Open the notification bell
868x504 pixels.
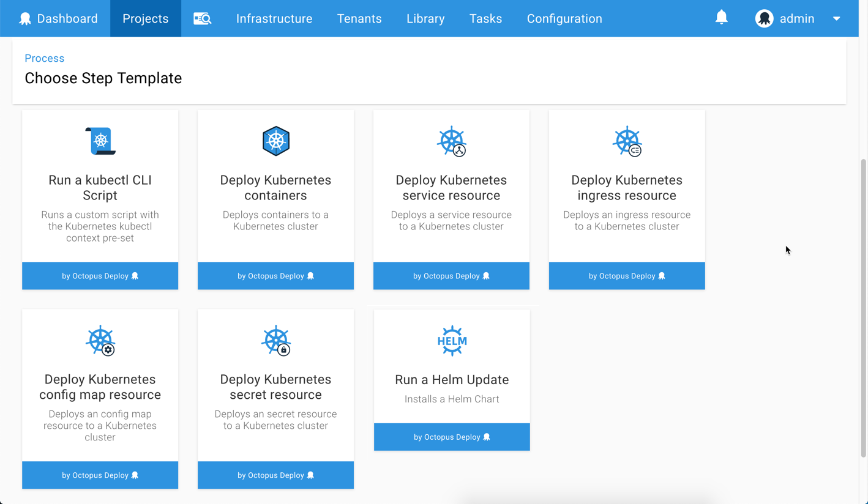pos(722,18)
